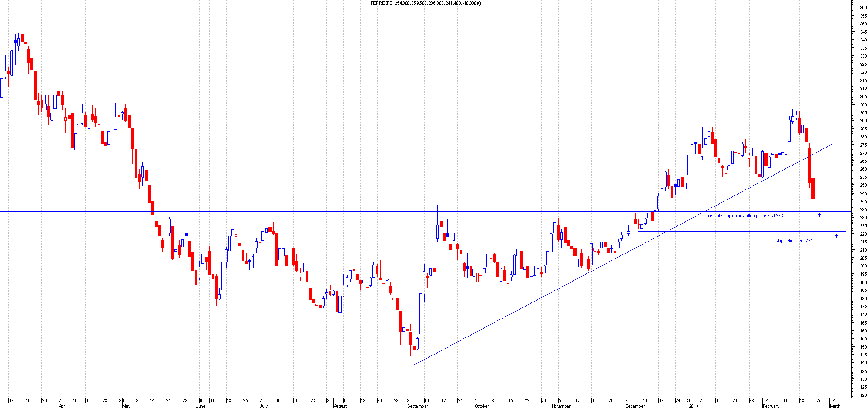
Task: Click the blue up arrow beside the 233 annotation
Action: [x=819, y=215]
